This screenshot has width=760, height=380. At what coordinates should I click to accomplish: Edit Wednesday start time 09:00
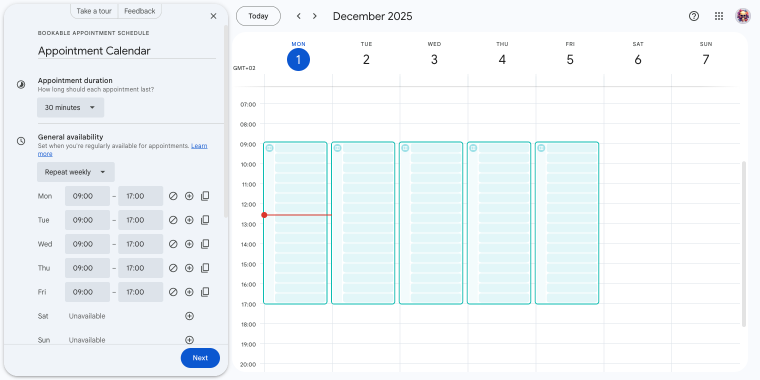[87, 244]
